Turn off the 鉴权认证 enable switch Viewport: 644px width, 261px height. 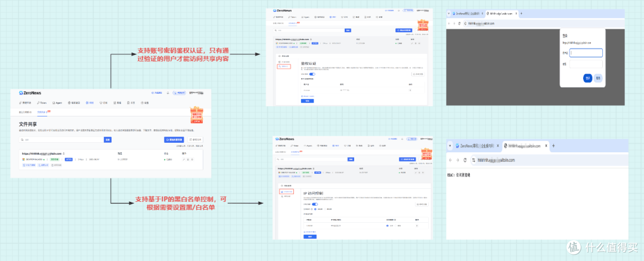click(312, 74)
